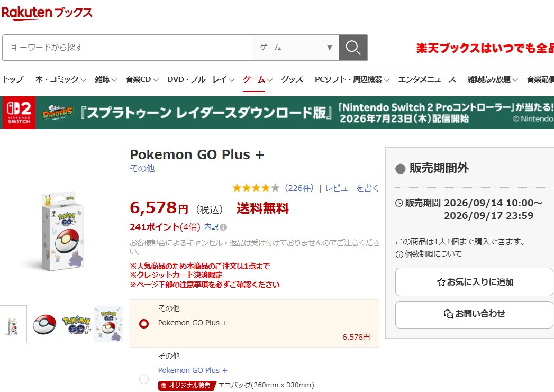Viewport: 554px width, 392px height.
Task: Open the Splatoon Raiders banner
Action: 277,113
